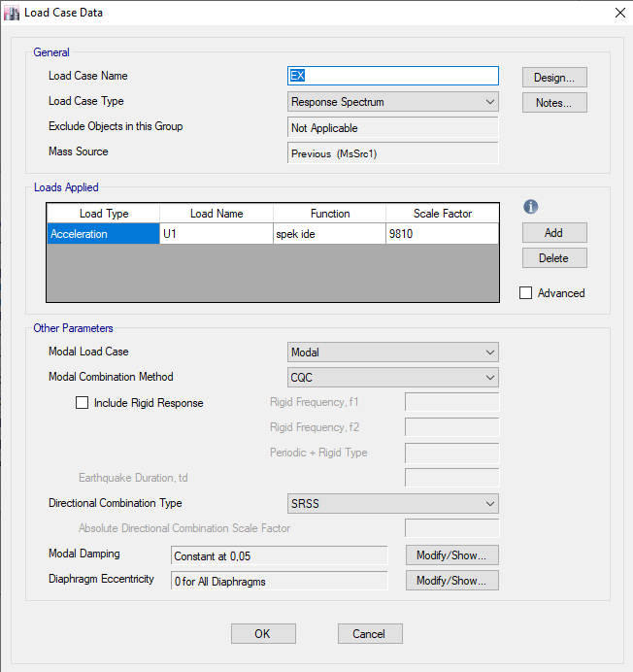Click the app icon in the title bar
633x672 pixels.
click(x=12, y=13)
